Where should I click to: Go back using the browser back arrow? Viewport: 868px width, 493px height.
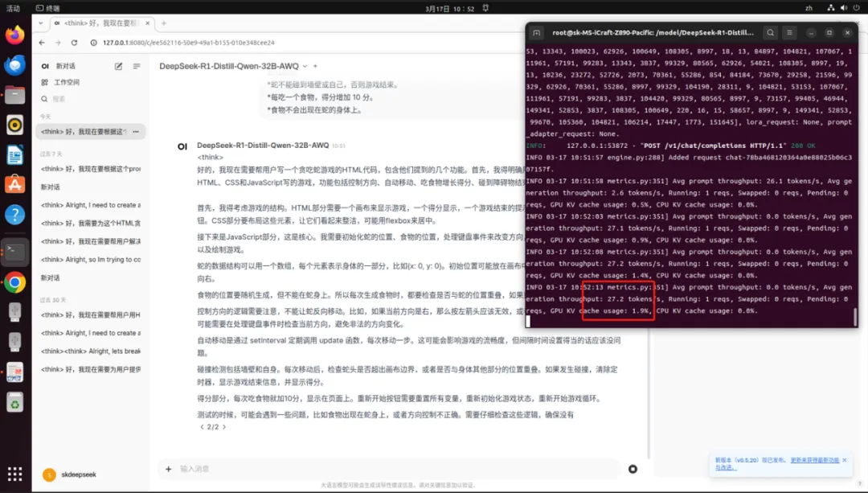pos(42,43)
